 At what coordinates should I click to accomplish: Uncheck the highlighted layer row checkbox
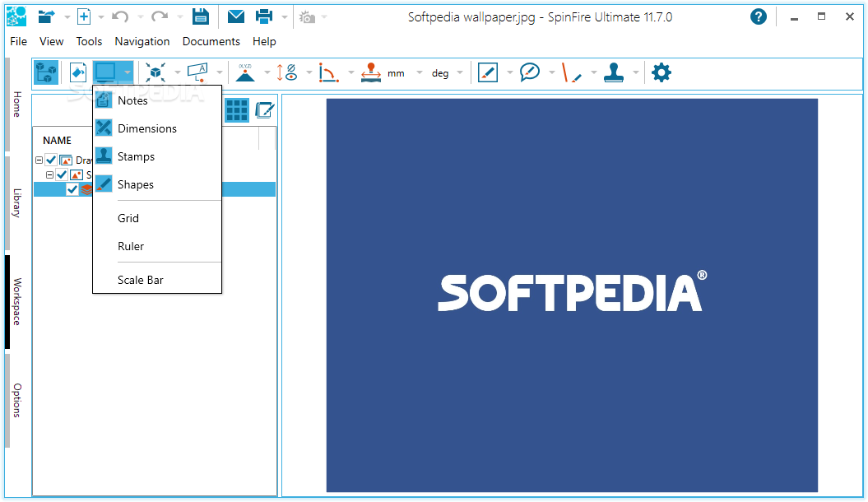click(x=72, y=189)
